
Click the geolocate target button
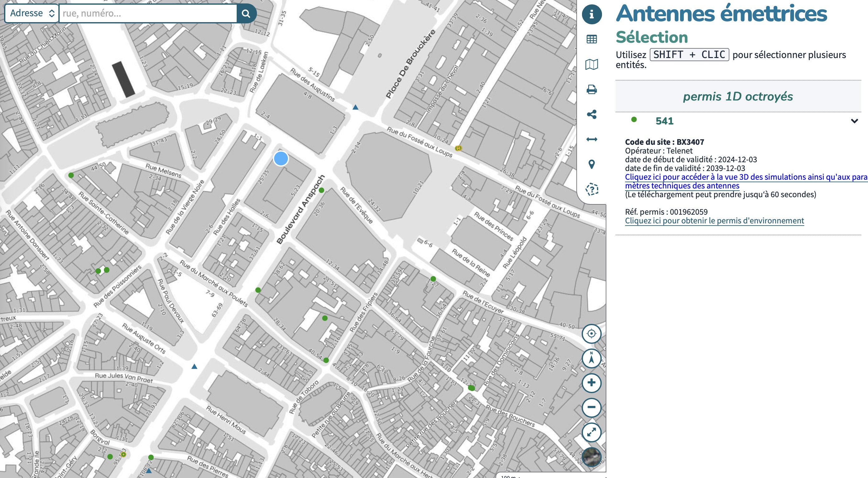[x=591, y=334]
